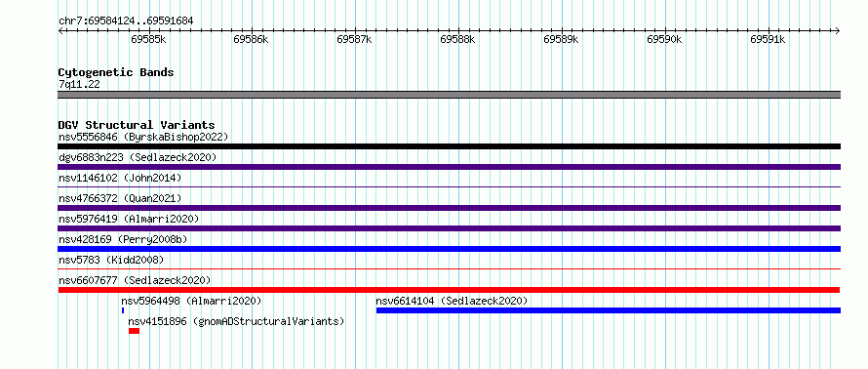Open dgv6883n223 (Sedlazeck2020) label
Viewport: 868px width, 369px height.
(138, 157)
